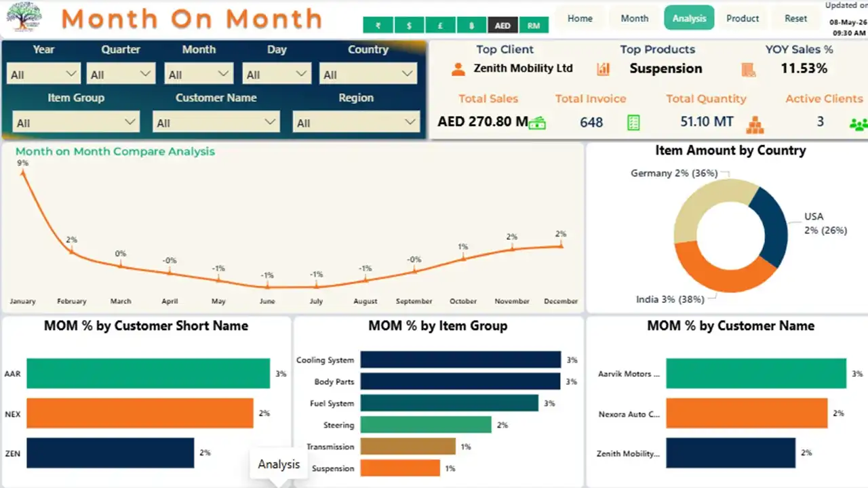Select the RM currency button

[534, 26]
